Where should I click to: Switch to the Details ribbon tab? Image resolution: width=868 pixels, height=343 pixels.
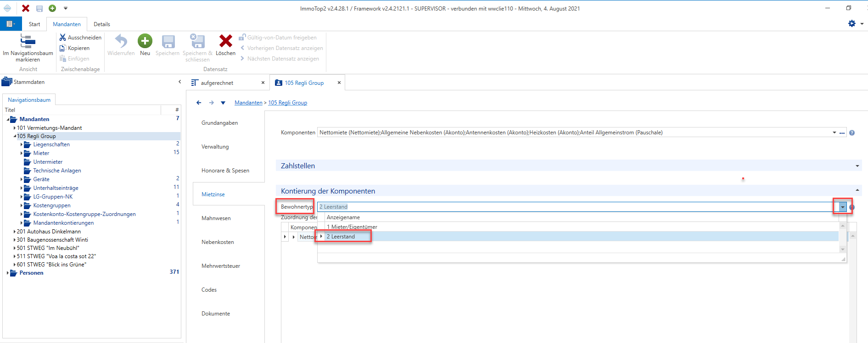[x=102, y=24]
